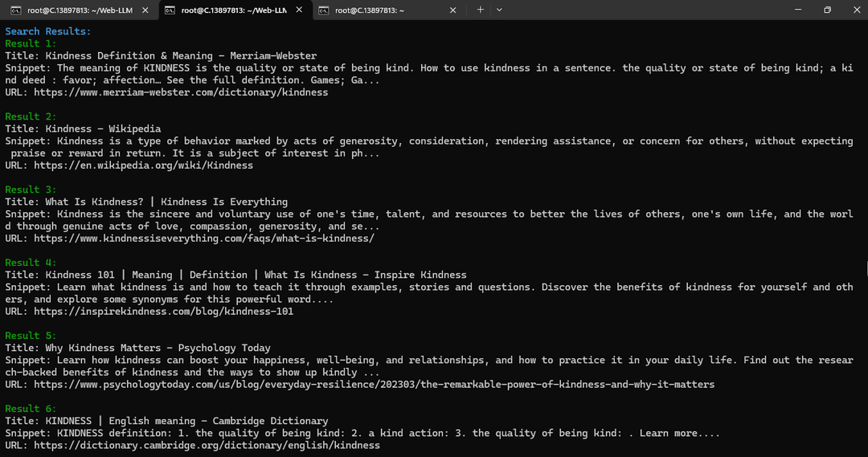The image size is (868, 457).
Task: Click the kindnessiseverything.com URL
Action: [204, 239]
